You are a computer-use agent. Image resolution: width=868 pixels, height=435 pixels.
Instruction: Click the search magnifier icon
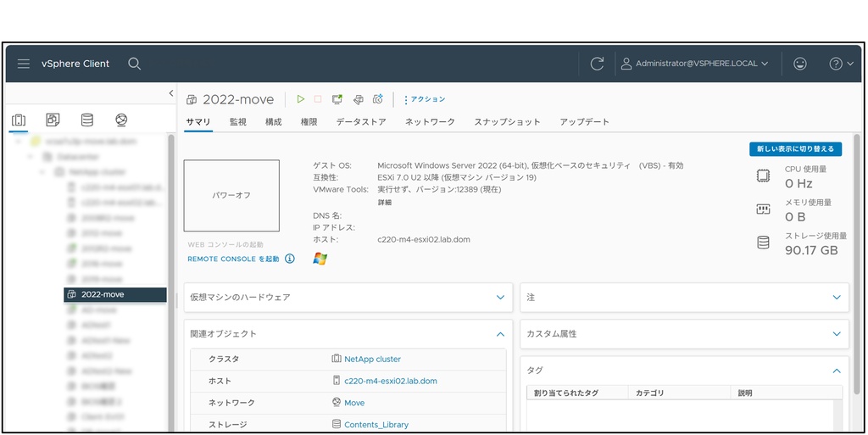pyautogui.click(x=134, y=64)
